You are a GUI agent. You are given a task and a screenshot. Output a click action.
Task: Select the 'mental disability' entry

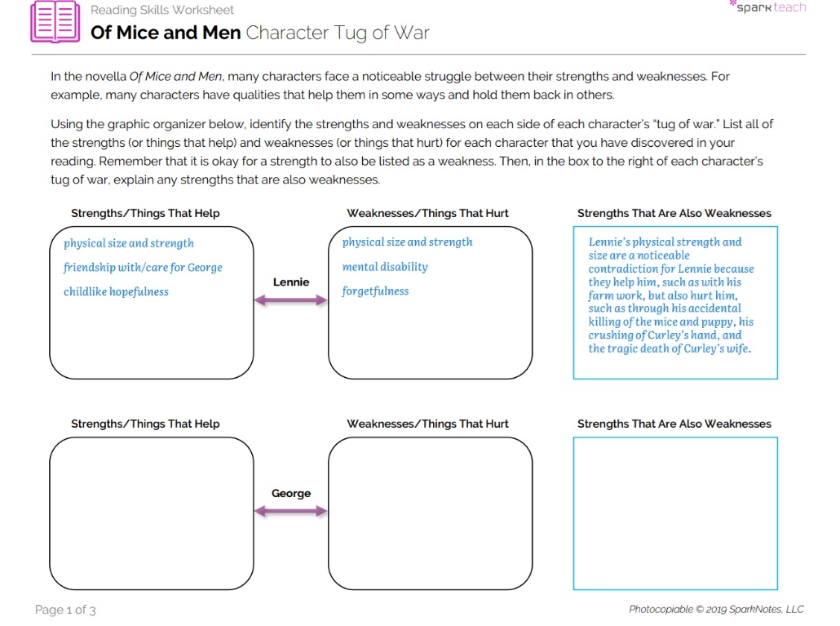385,267
